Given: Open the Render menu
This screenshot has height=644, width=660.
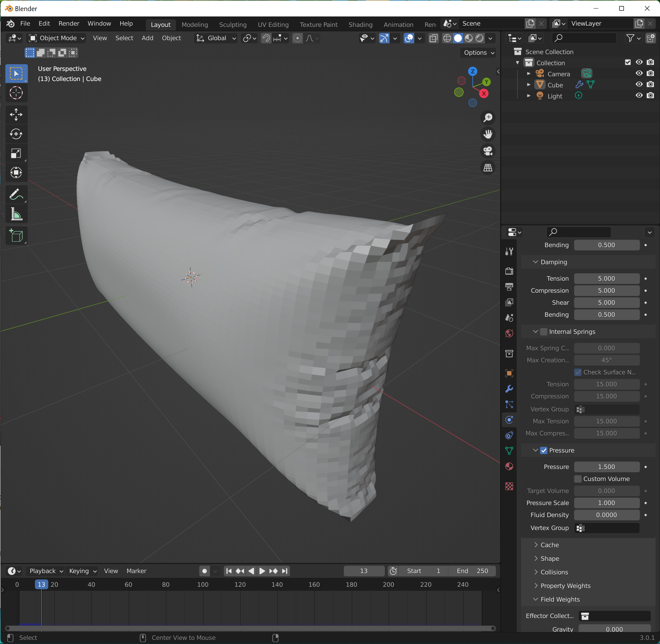Looking at the screenshot, I should tap(69, 23).
